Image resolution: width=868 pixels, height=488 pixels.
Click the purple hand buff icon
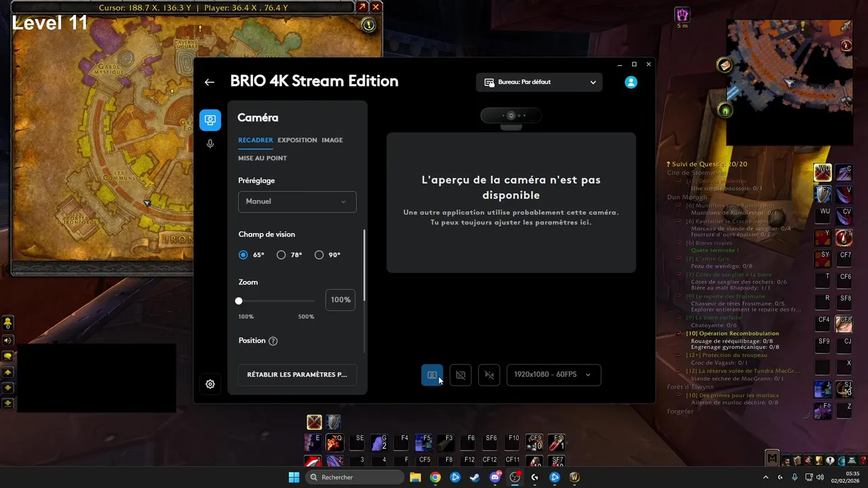682,14
